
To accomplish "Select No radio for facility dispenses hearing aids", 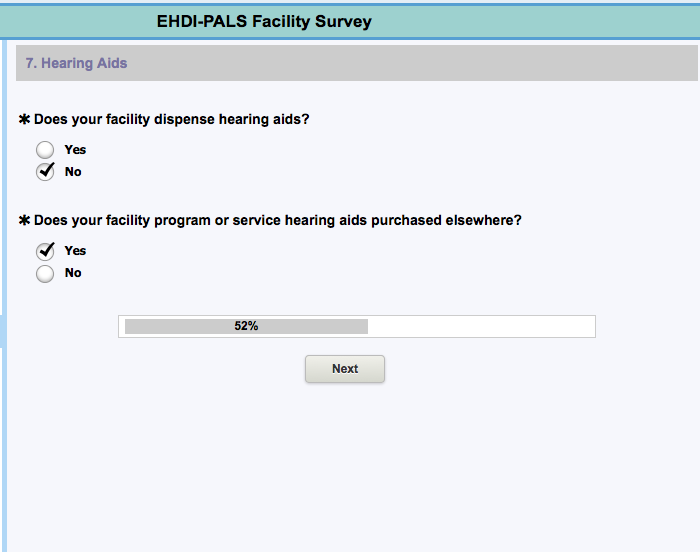I will [45, 172].
